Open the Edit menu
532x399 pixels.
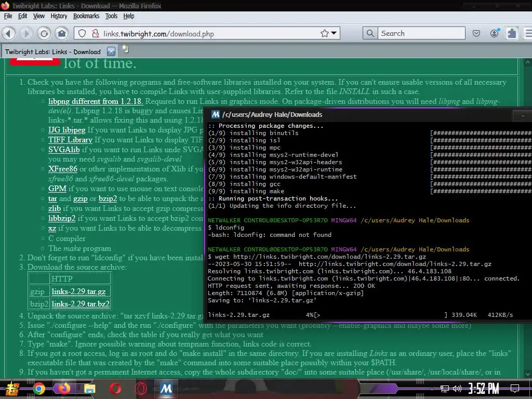(22, 16)
